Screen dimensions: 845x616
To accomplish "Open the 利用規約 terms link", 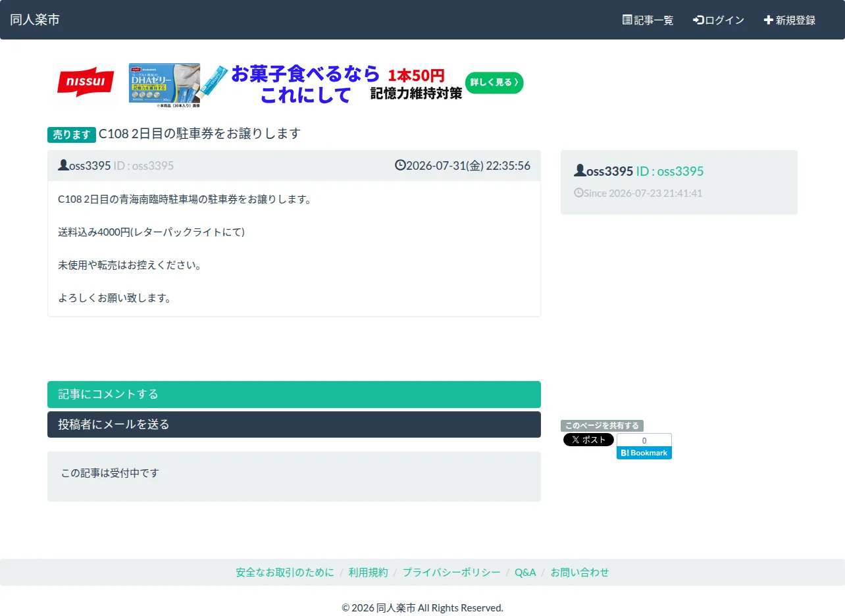I will pyautogui.click(x=369, y=572).
